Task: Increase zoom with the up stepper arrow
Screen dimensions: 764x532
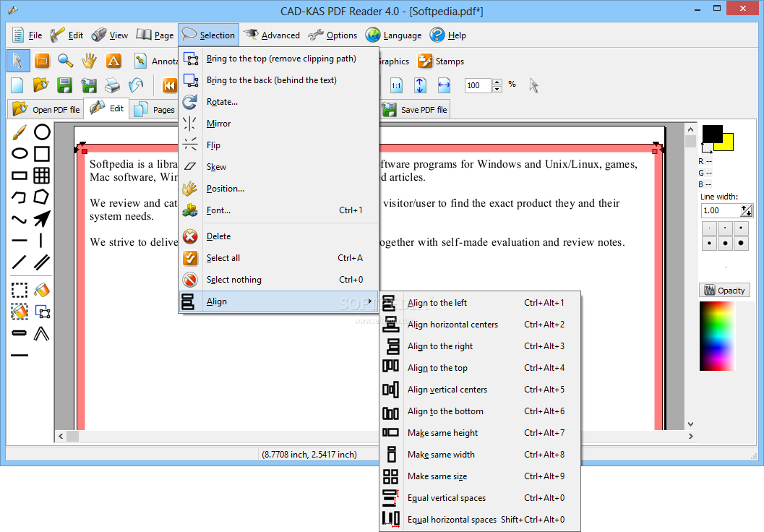Action: 497,82
